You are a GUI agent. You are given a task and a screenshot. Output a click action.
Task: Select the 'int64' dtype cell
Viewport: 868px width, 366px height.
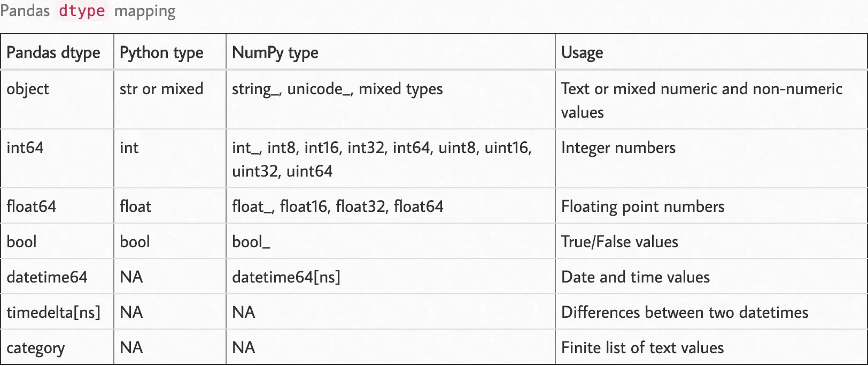pyautogui.click(x=25, y=148)
